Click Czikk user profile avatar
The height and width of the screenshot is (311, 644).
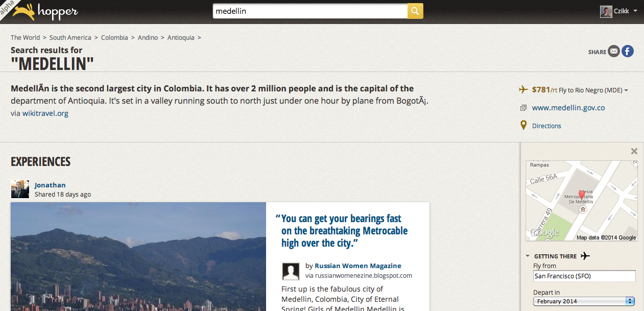click(606, 11)
